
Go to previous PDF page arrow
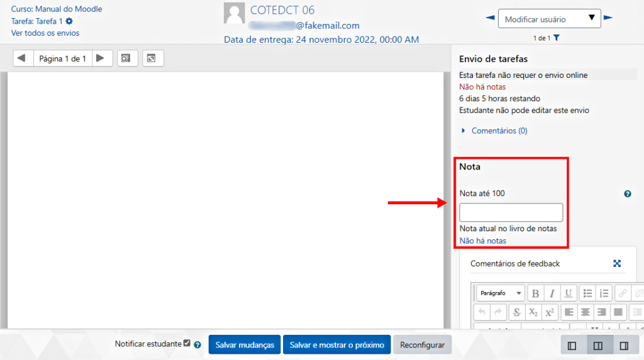23,58
